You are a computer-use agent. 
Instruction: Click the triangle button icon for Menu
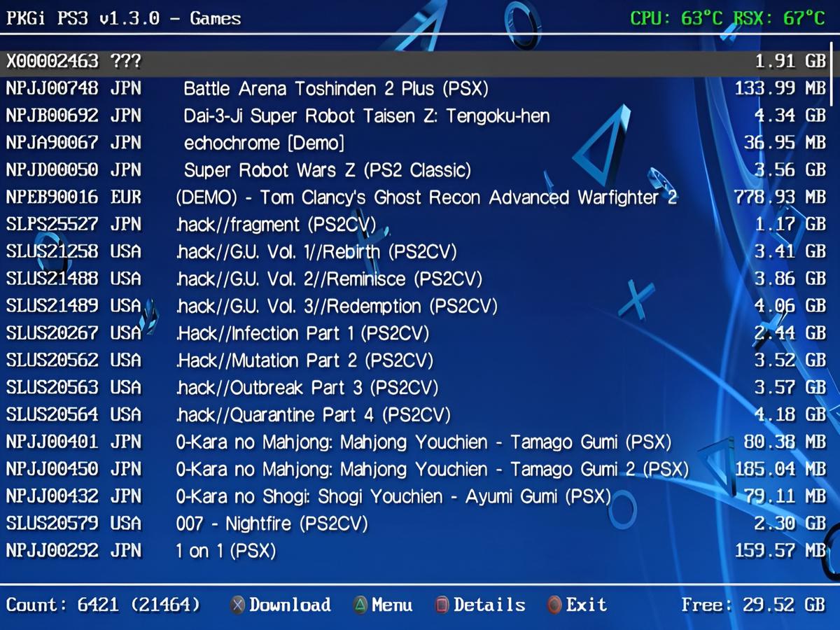360,605
